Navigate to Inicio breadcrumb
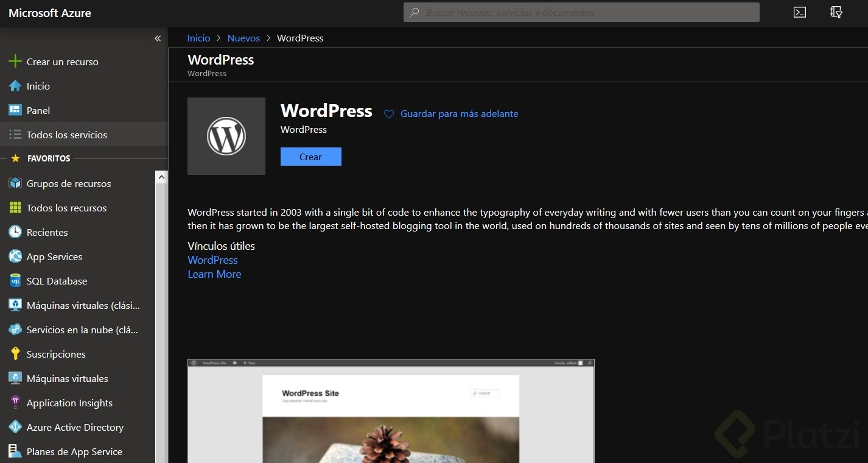The width and height of the screenshot is (868, 463). pos(198,38)
